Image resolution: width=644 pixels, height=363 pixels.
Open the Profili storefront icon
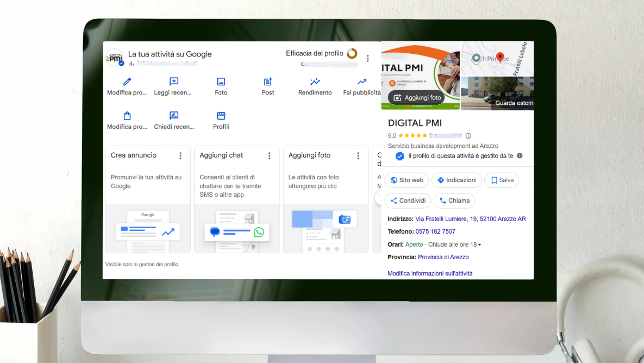pyautogui.click(x=221, y=114)
